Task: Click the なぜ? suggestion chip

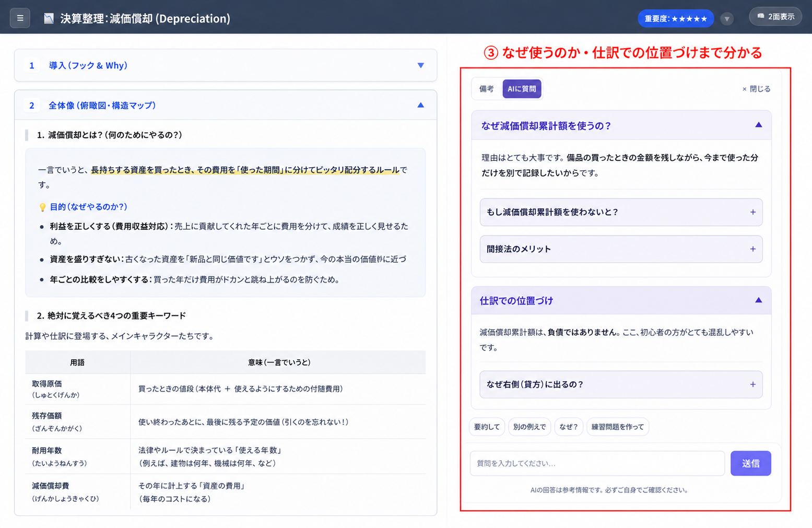Action: point(568,427)
